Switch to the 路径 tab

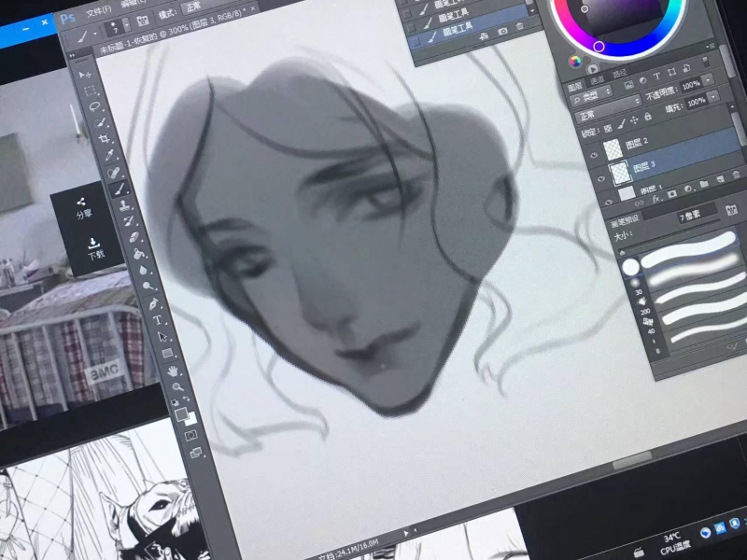pyautogui.click(x=619, y=74)
